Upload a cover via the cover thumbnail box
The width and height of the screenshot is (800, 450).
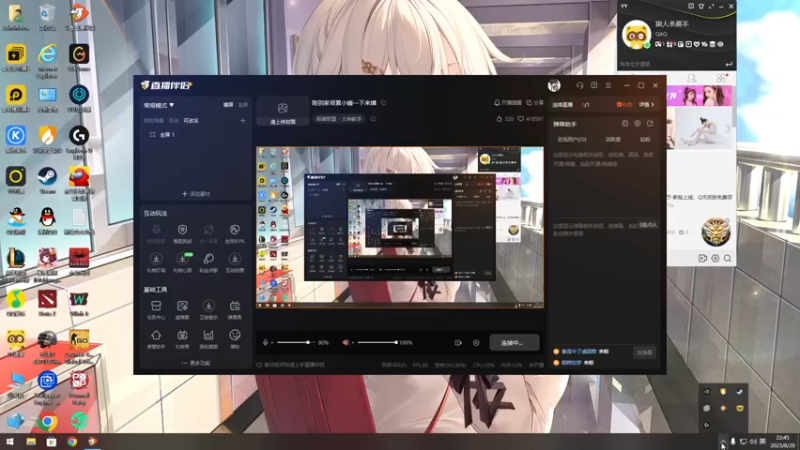click(x=282, y=112)
